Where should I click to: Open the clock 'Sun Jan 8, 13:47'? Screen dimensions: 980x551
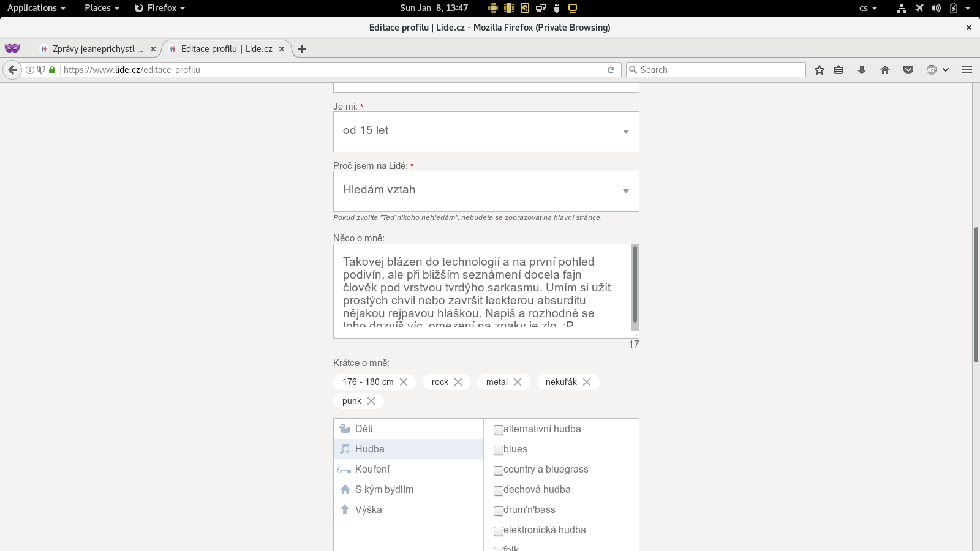pyautogui.click(x=434, y=8)
